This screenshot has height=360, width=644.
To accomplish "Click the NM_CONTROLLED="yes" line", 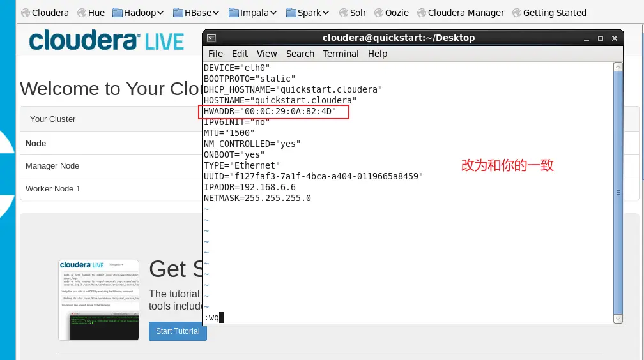I will [252, 144].
